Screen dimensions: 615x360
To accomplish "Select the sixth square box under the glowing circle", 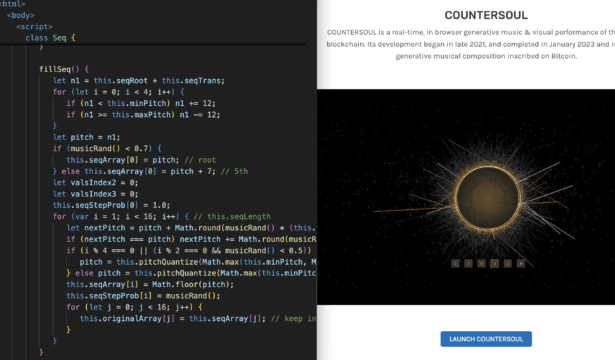I will (x=521, y=264).
